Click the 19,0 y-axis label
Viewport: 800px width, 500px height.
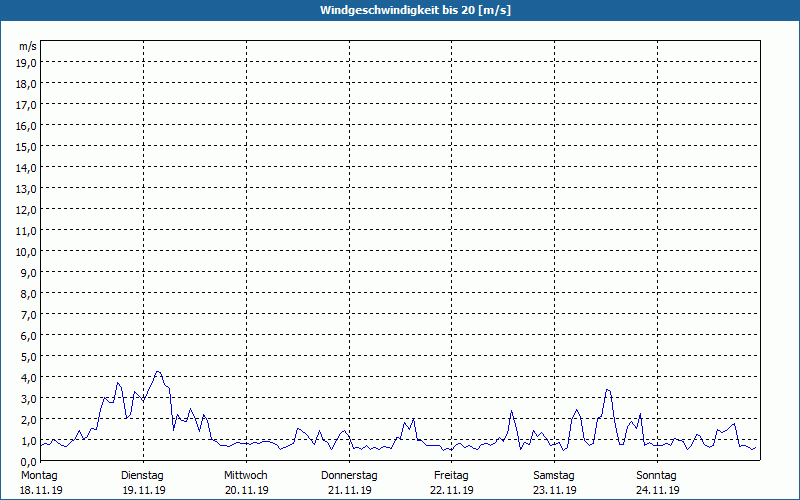(x=27, y=63)
